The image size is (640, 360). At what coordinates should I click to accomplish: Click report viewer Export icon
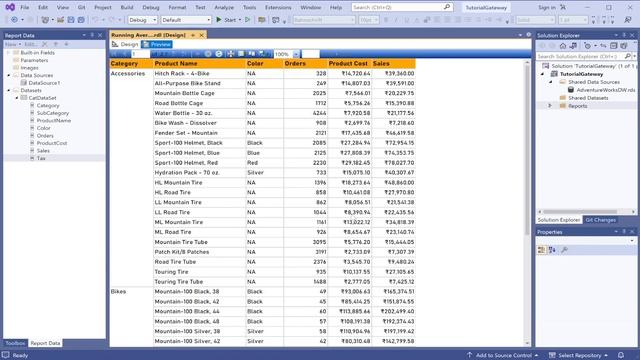[x=262, y=54]
